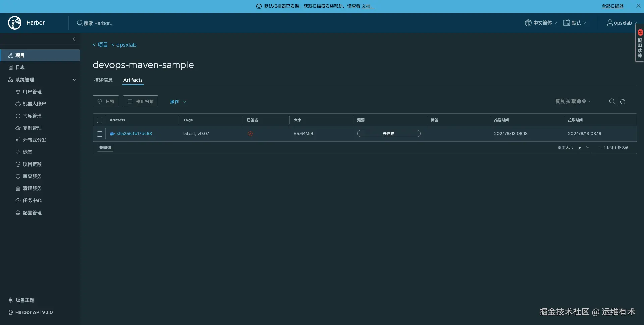Open the 任务中心 panel

(32, 200)
